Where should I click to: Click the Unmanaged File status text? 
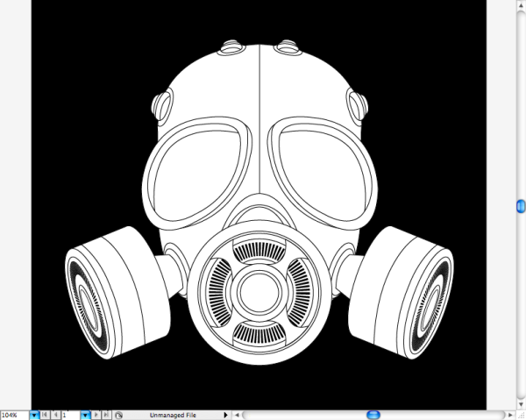coord(174,415)
